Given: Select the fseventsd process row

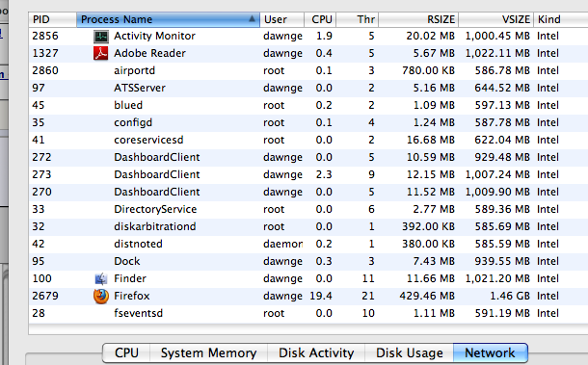Looking at the screenshot, I should click(x=308, y=313).
